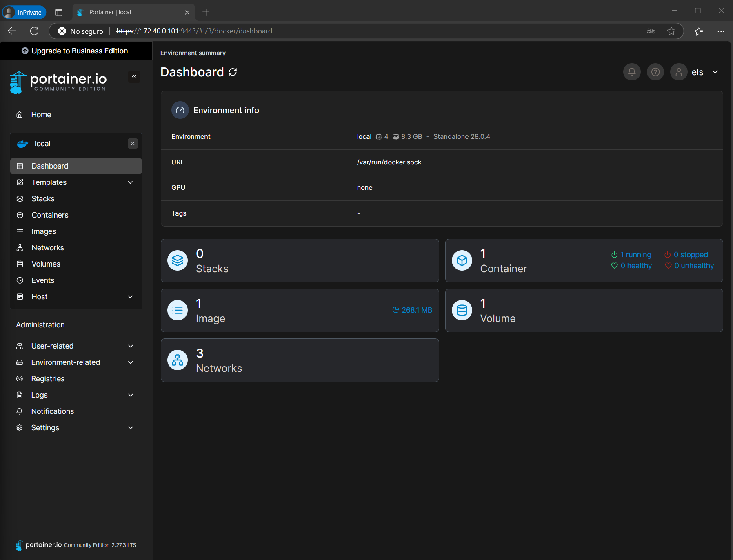Click the user avatar icon beside els
Screen dimensions: 733x560
click(679, 72)
